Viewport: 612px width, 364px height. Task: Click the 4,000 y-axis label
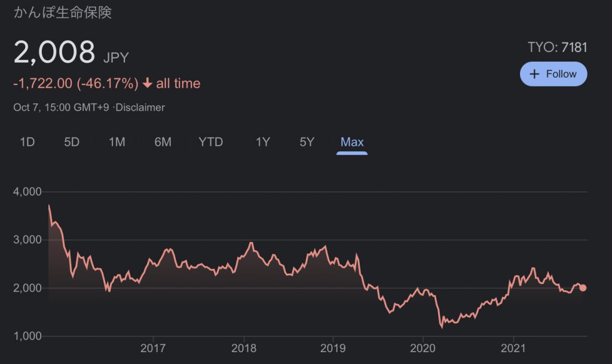click(26, 192)
